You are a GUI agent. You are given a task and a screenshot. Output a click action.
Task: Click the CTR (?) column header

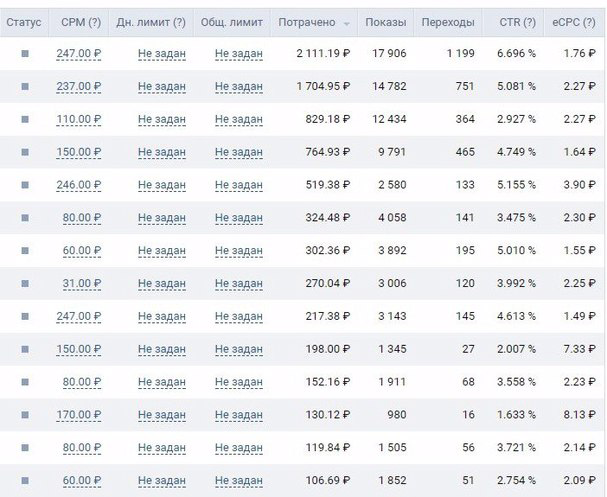tap(518, 22)
